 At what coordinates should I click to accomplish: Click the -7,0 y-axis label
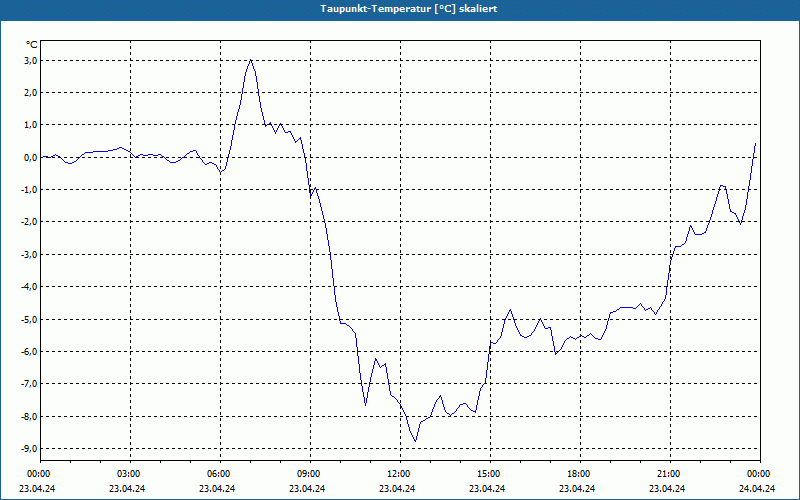(30, 384)
